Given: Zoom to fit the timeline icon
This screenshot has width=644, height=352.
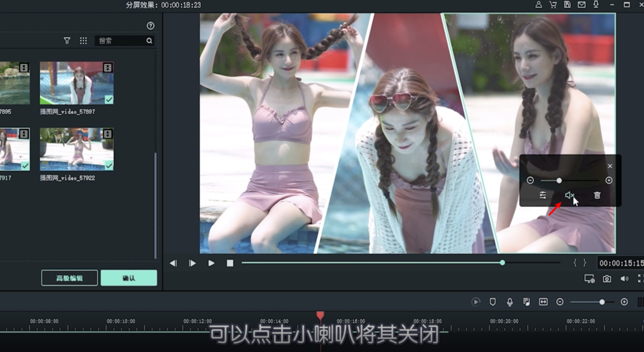Looking at the screenshot, I should (x=543, y=302).
